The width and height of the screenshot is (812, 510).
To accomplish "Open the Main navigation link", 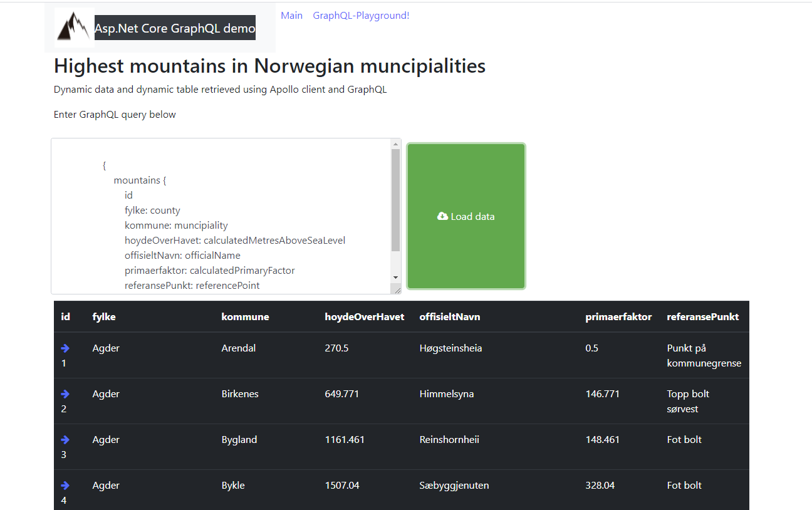I will tap(291, 16).
